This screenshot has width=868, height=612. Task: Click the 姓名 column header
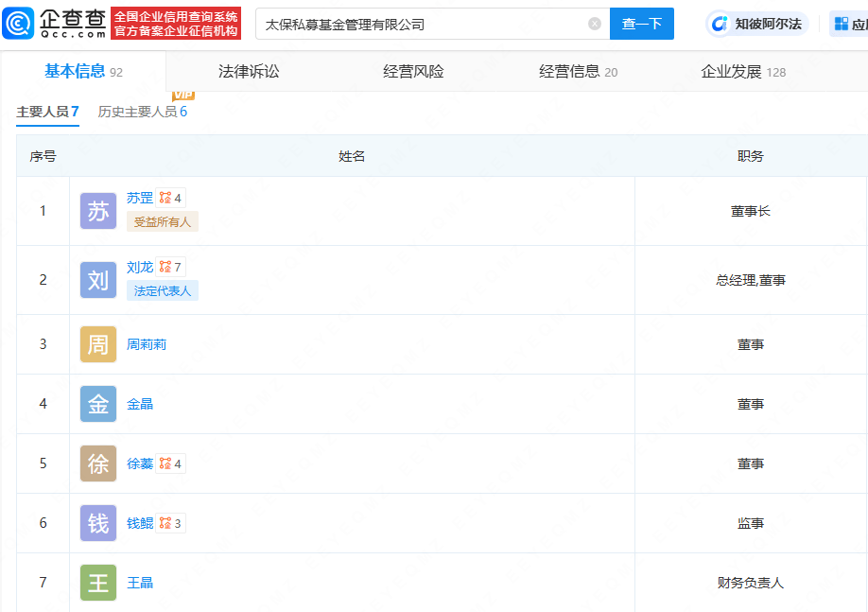tap(352, 156)
